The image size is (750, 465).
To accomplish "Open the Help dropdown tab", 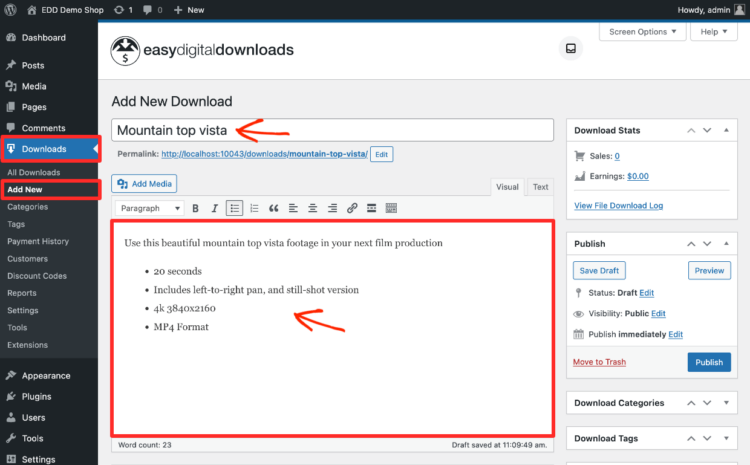I will 715,31.
